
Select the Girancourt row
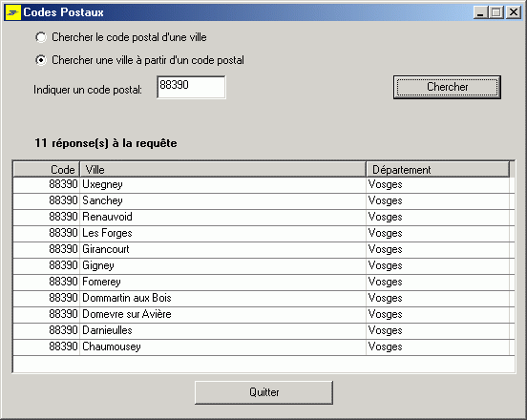[263, 250]
